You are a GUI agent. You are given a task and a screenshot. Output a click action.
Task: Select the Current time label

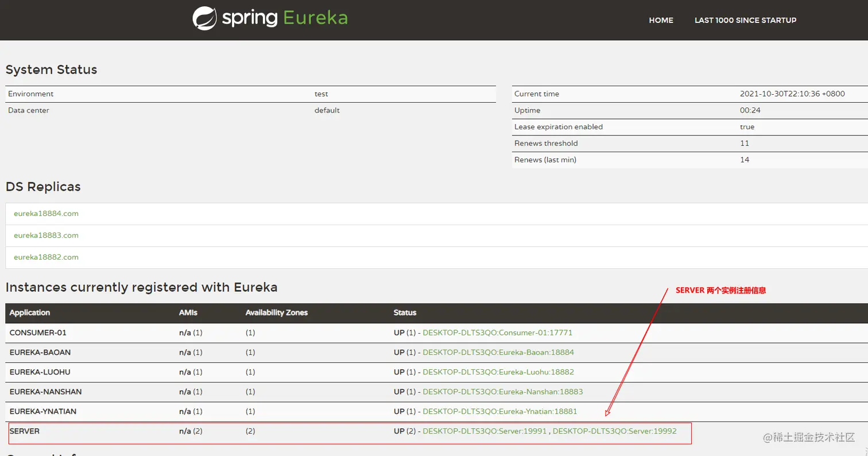(x=537, y=94)
